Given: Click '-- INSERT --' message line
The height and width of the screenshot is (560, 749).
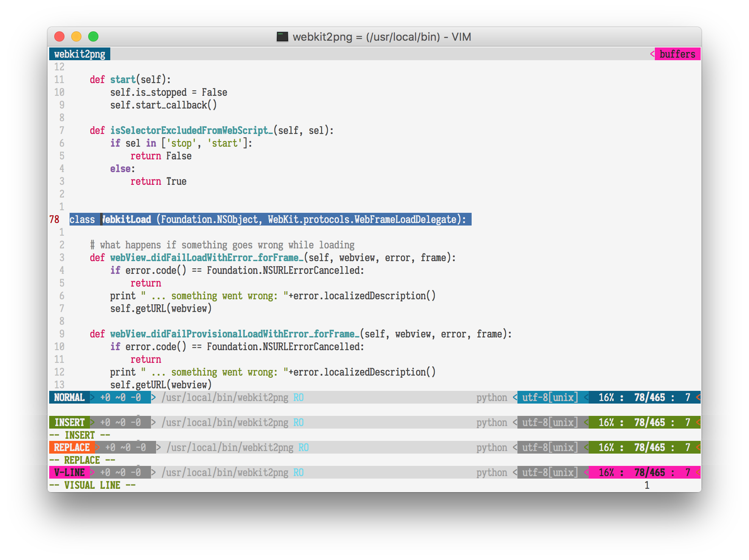Looking at the screenshot, I should (80, 435).
